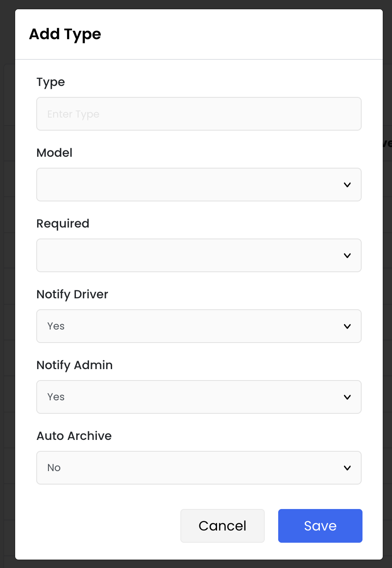
Task: Click the 'Model' field label
Action: [x=54, y=153]
